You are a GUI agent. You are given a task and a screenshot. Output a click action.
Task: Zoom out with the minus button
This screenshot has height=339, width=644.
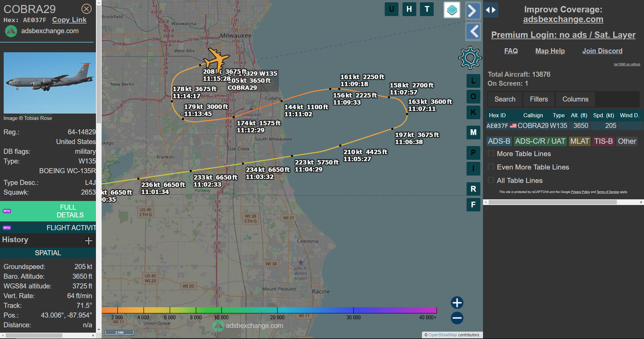(x=457, y=318)
